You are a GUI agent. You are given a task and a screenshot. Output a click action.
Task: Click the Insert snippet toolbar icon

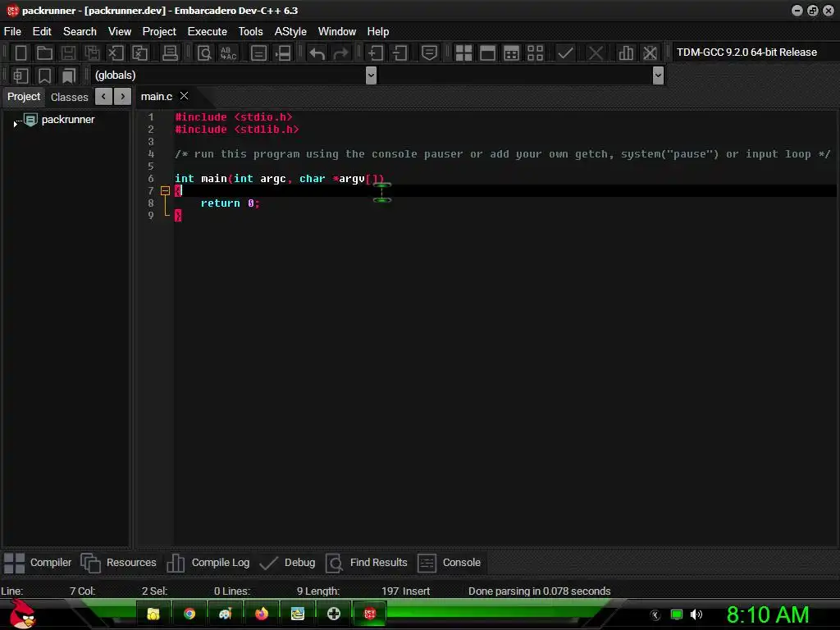point(21,75)
